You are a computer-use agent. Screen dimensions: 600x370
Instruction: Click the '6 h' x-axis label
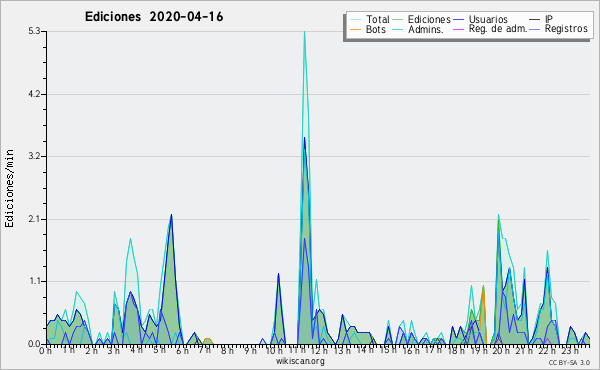(x=182, y=350)
